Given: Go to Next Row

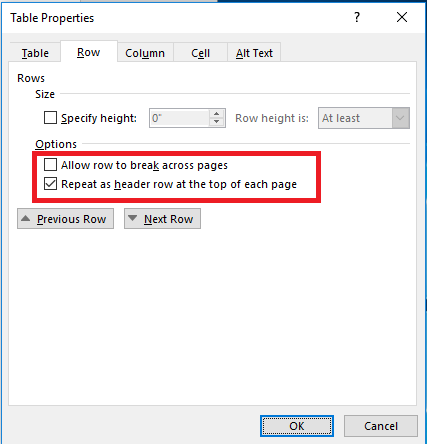Looking at the screenshot, I should [x=162, y=219].
